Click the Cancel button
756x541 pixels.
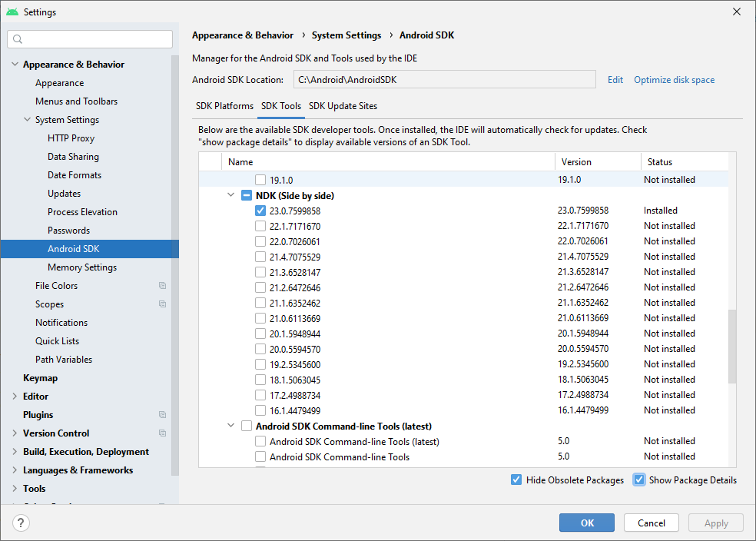[652, 523]
